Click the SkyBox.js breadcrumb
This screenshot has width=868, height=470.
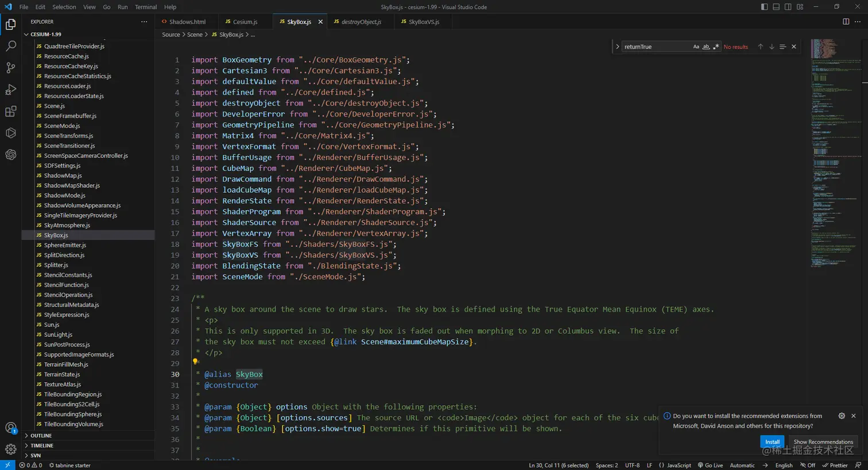pyautogui.click(x=227, y=35)
